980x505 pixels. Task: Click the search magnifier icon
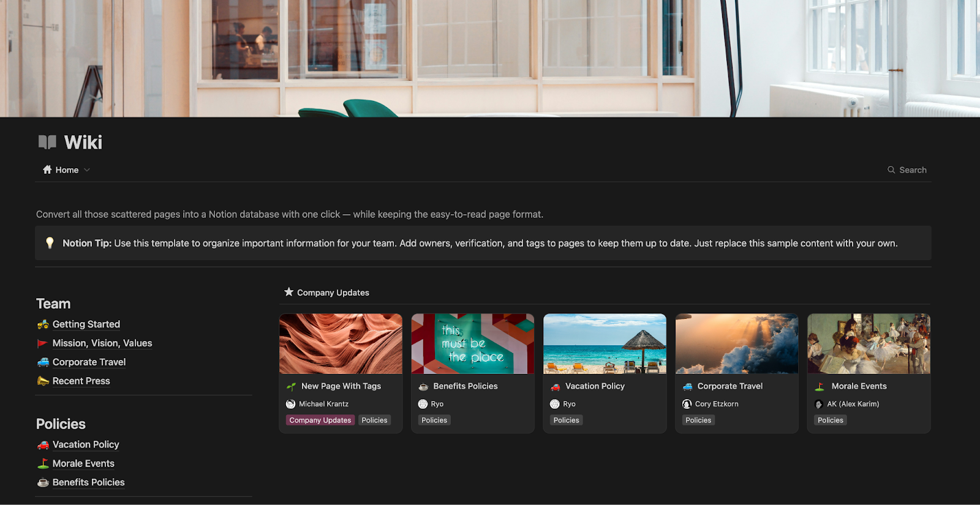point(891,170)
